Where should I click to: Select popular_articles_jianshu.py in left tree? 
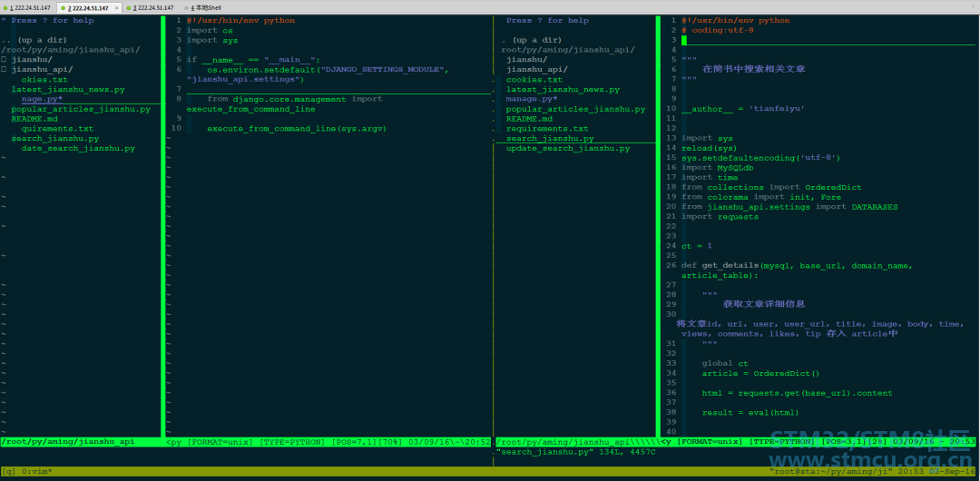(81, 110)
